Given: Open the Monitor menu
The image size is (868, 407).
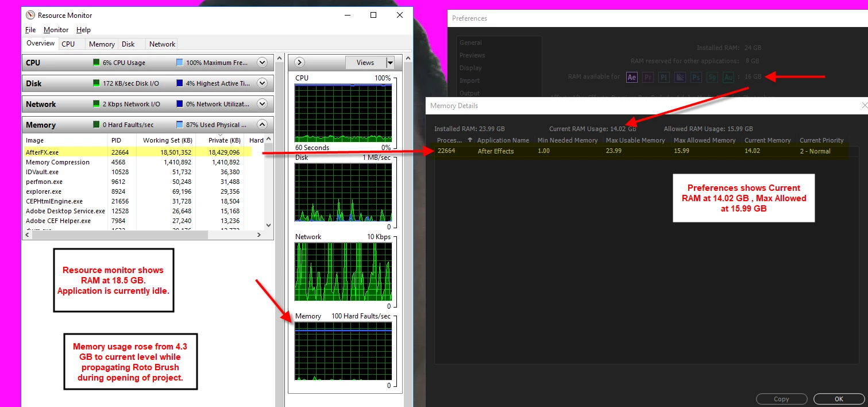Looking at the screenshot, I should [x=56, y=30].
